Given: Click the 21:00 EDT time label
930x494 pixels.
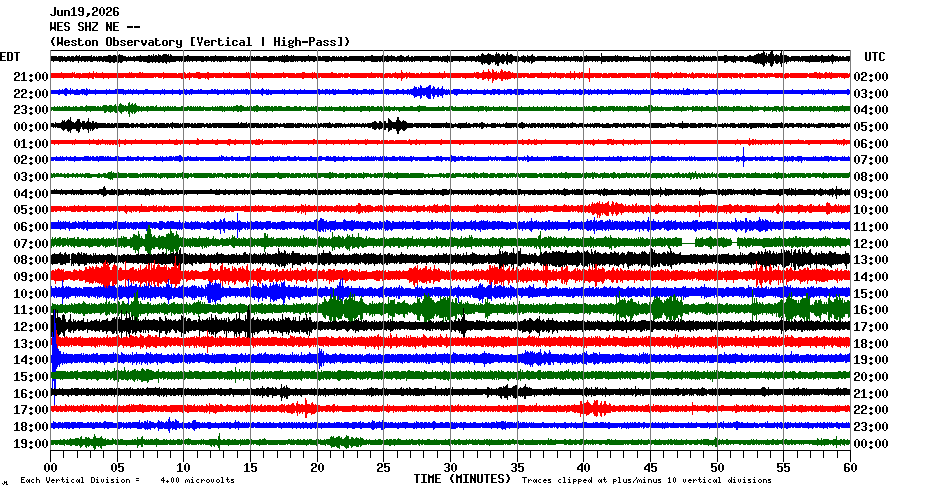Looking at the screenshot, I should point(31,77).
